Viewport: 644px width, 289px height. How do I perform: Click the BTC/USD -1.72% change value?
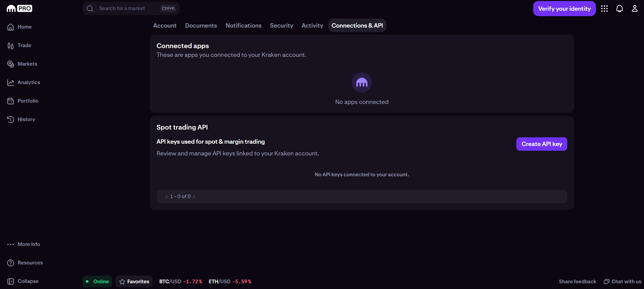pos(193,282)
